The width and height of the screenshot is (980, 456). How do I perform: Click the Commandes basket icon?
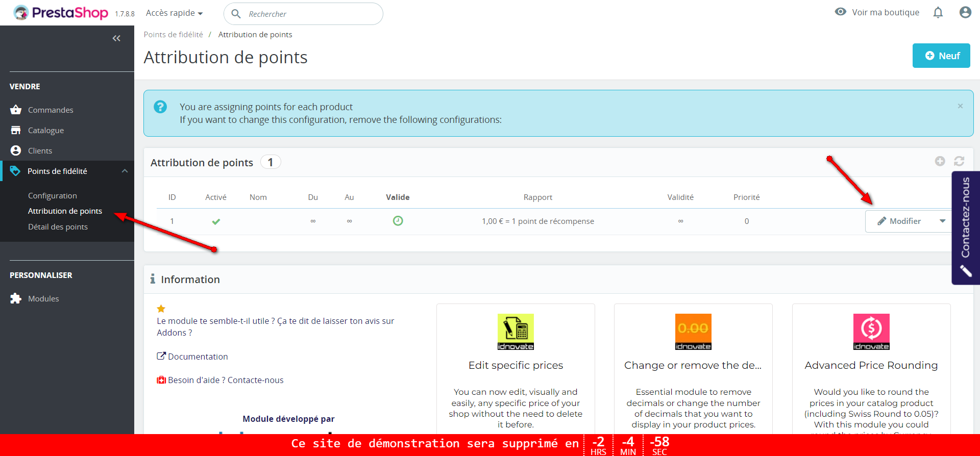[16, 110]
